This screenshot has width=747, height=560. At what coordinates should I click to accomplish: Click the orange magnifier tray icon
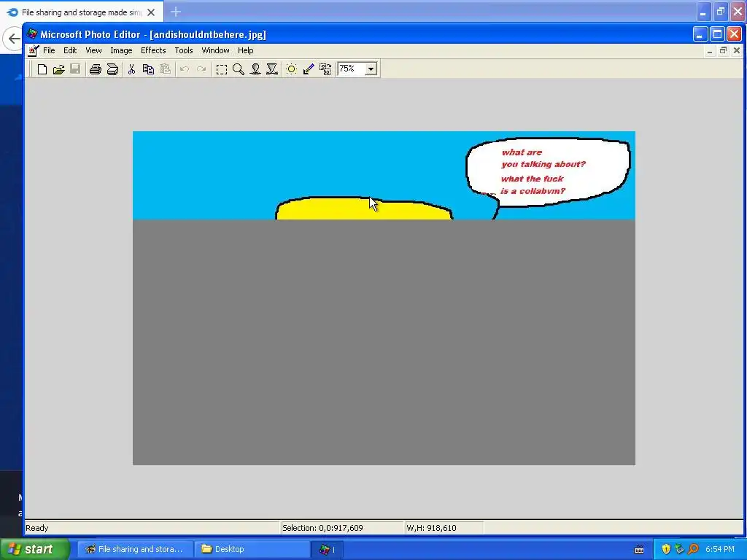click(x=693, y=549)
